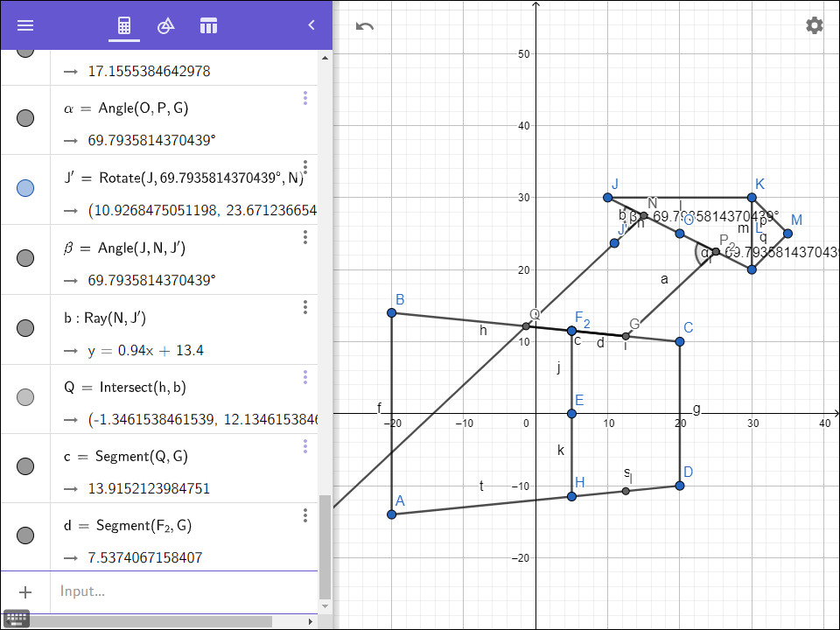This screenshot has width=840, height=630.
Task: Switch to the Table of values view
Action: 208,25
